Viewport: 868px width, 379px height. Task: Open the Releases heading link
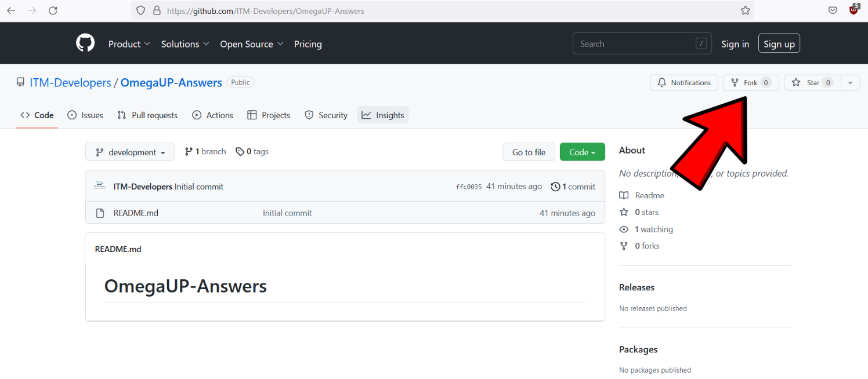coord(636,287)
